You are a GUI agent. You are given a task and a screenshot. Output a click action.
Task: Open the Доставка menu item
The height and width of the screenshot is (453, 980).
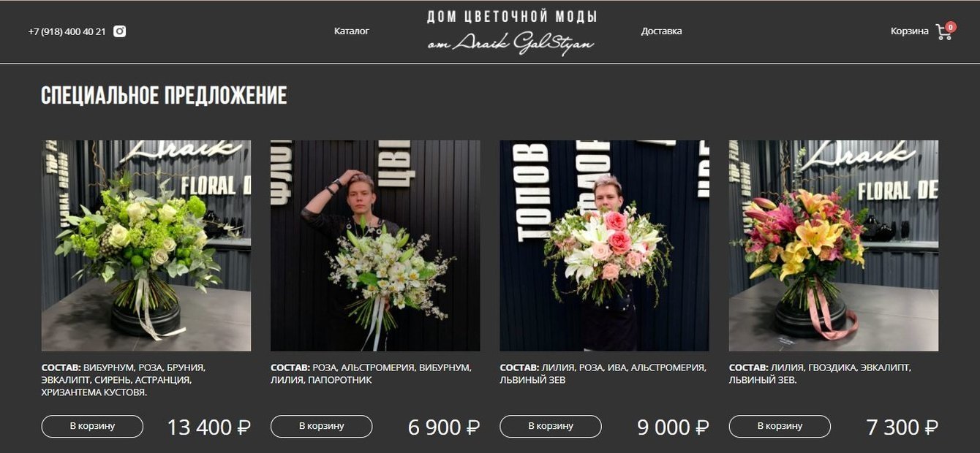(661, 31)
